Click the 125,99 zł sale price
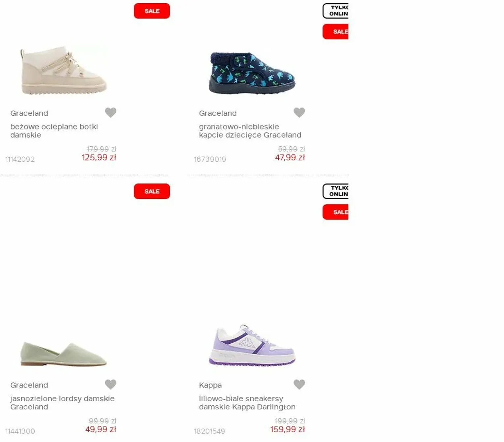This screenshot has height=442, width=504. 99,157
